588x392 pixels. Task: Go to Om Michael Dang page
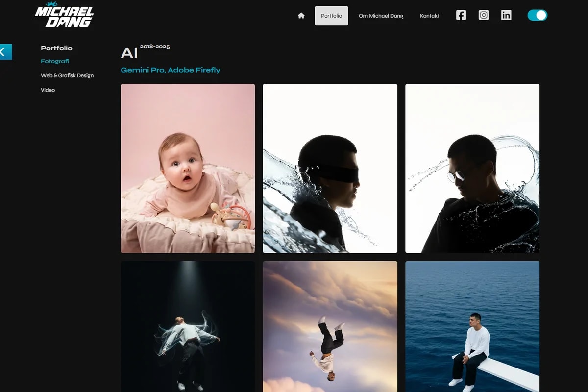point(381,16)
